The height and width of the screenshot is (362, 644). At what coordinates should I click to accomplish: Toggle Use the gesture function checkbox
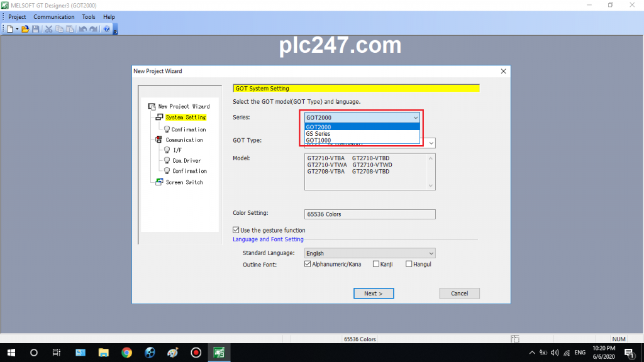(x=236, y=230)
